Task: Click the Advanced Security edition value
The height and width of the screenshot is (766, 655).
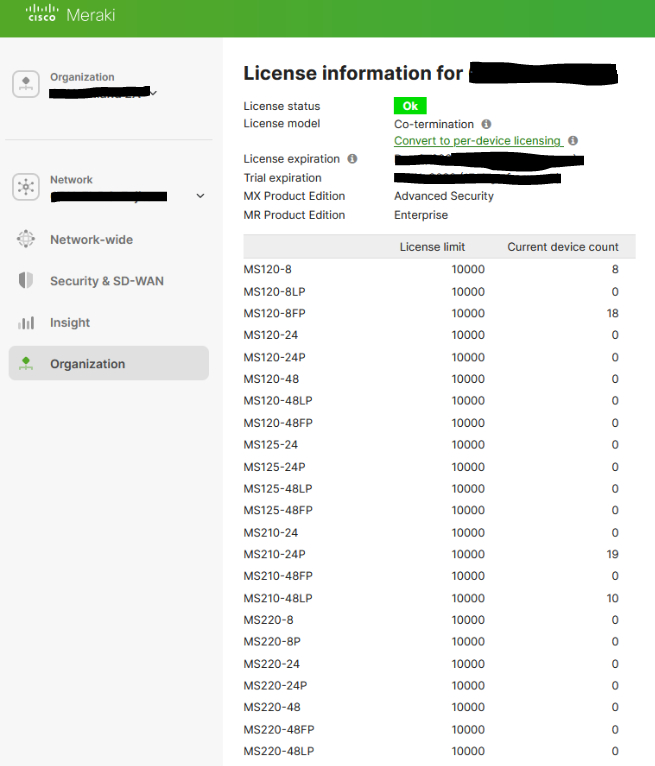Action: [444, 196]
